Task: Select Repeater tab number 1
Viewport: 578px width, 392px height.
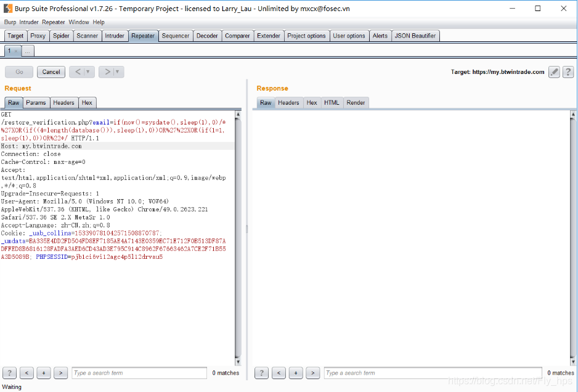Action: tap(9, 51)
